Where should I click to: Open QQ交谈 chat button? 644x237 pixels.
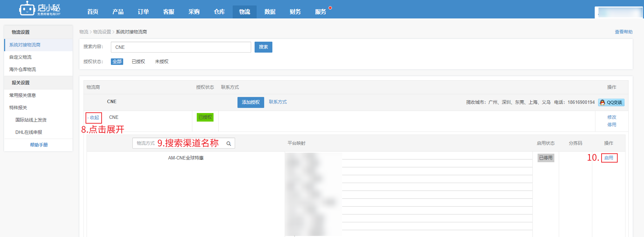tap(611, 102)
